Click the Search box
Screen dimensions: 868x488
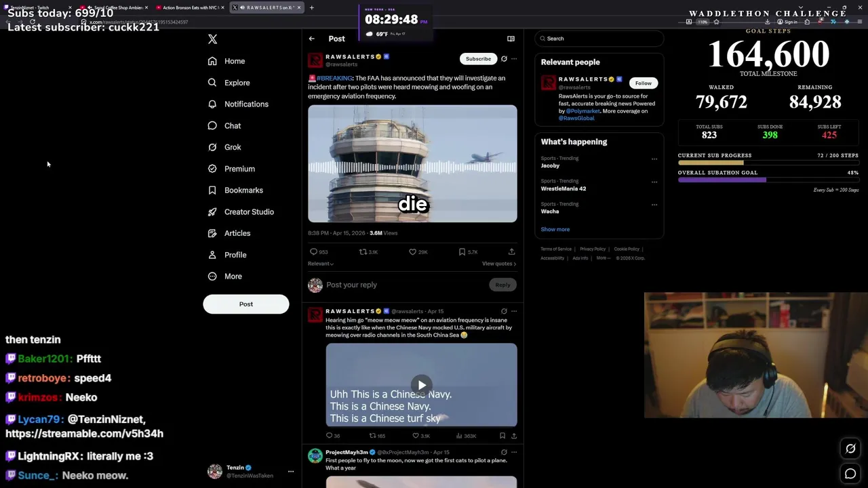pyautogui.click(x=599, y=39)
